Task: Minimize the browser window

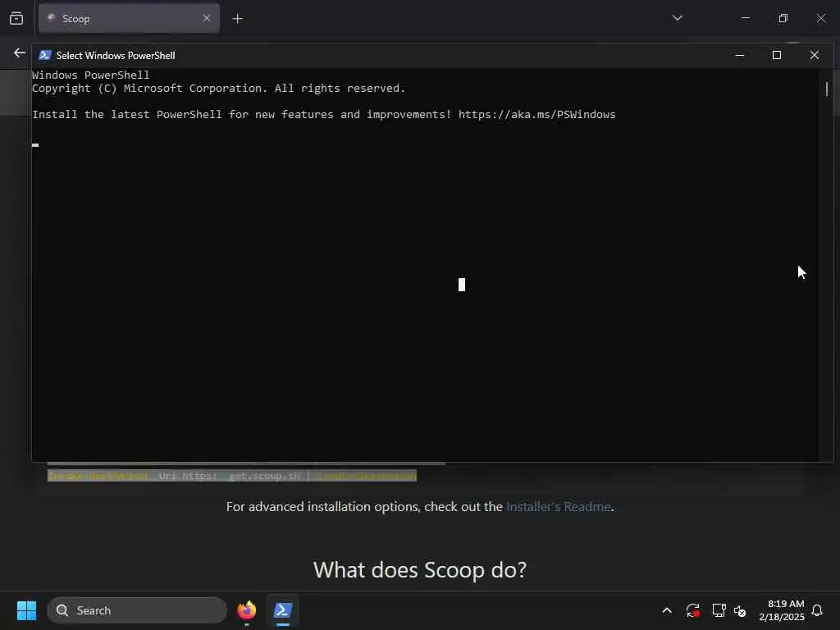Action: coord(746,18)
